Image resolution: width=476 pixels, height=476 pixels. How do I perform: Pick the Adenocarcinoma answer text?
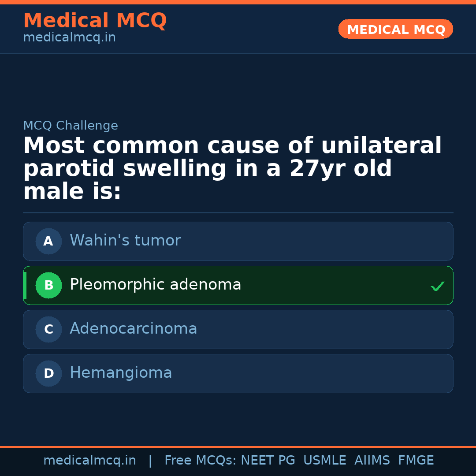tap(133, 329)
